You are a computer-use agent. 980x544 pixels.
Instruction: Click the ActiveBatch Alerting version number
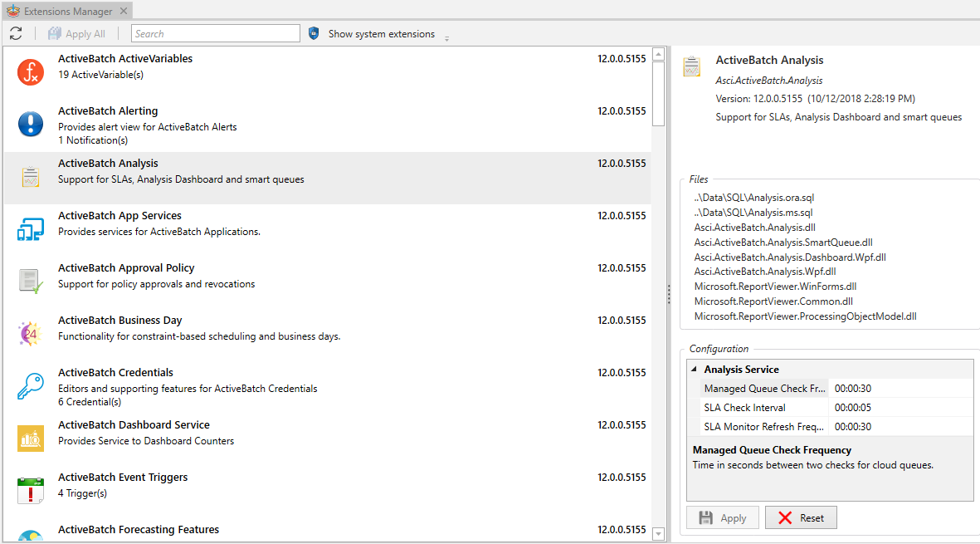point(622,110)
